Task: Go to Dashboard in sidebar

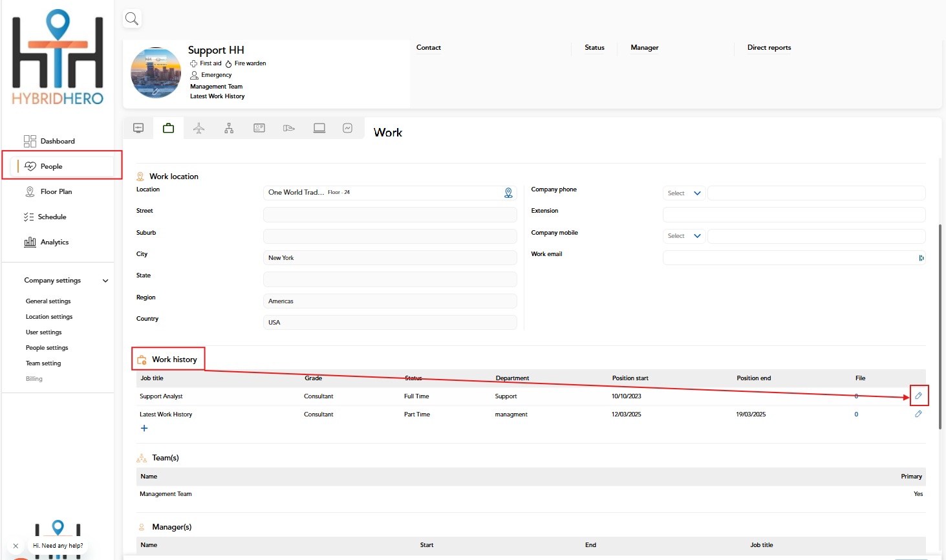Action: tap(58, 141)
